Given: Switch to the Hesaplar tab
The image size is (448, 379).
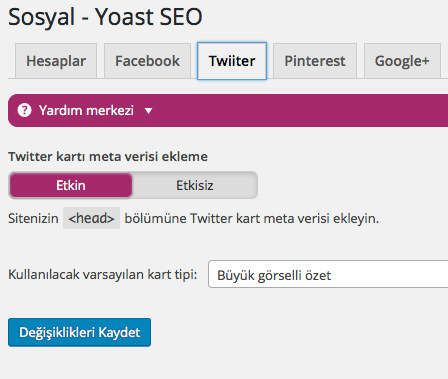Looking at the screenshot, I should click(56, 61).
